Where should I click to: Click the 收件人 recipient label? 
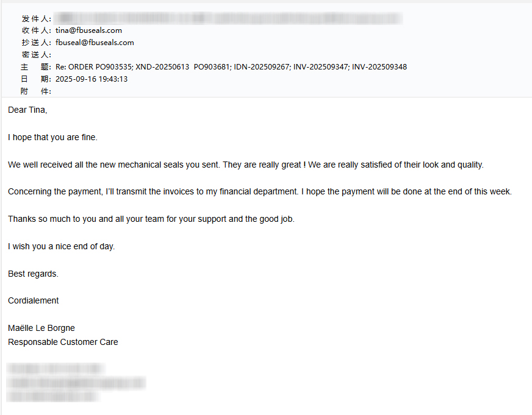(x=36, y=30)
